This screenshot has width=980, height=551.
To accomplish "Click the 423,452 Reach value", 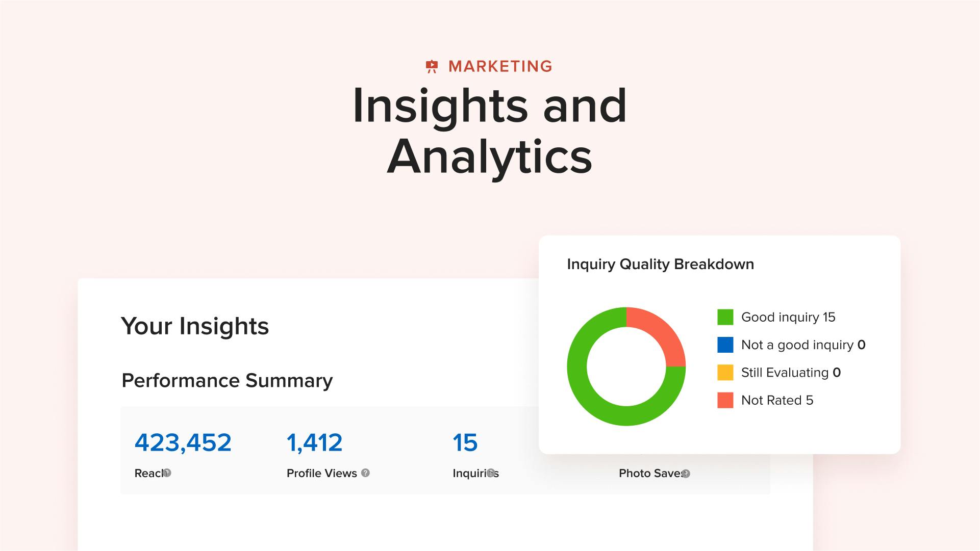I will (x=183, y=442).
